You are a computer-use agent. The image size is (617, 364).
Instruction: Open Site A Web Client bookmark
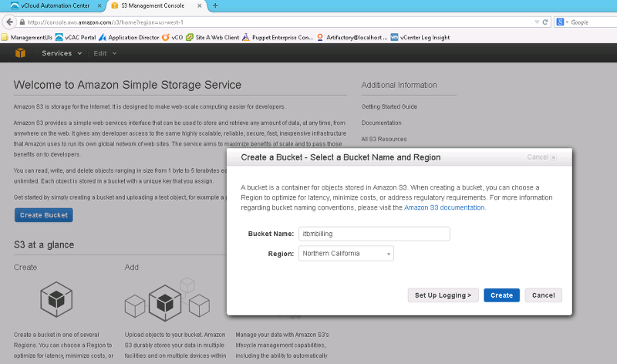pos(213,37)
